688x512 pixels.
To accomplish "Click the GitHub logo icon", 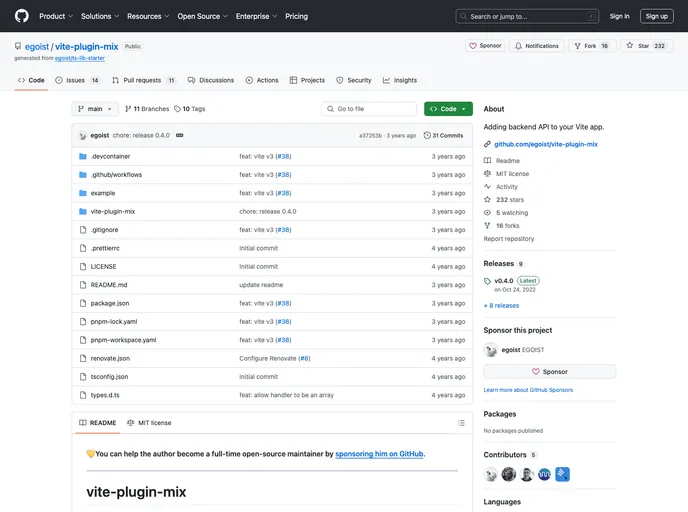I will [22, 16].
